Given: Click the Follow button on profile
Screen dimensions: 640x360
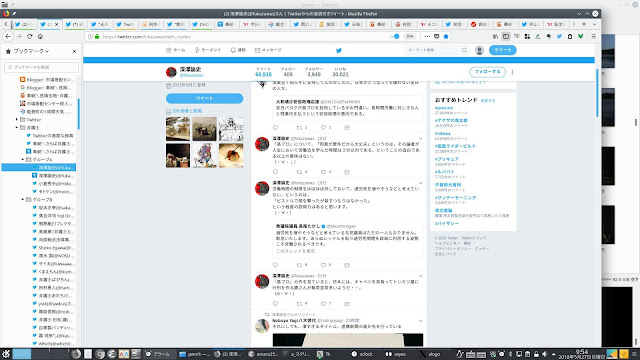Looking at the screenshot, I should [x=487, y=72].
